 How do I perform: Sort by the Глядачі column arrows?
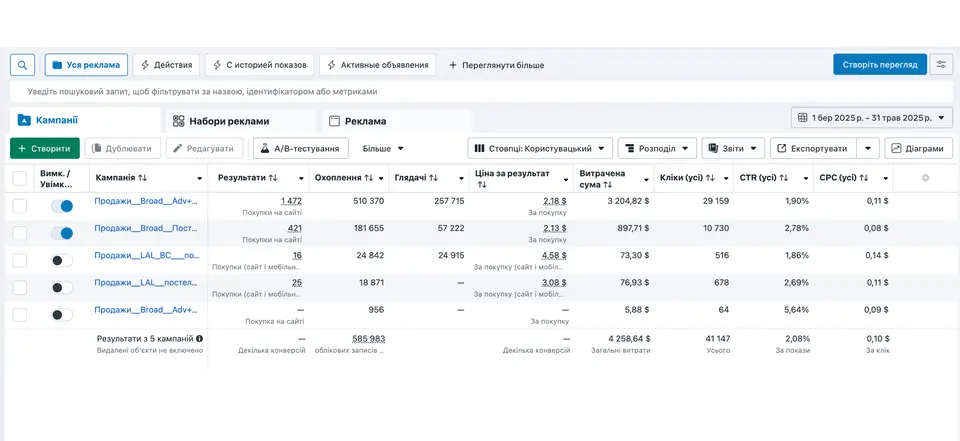tap(433, 178)
